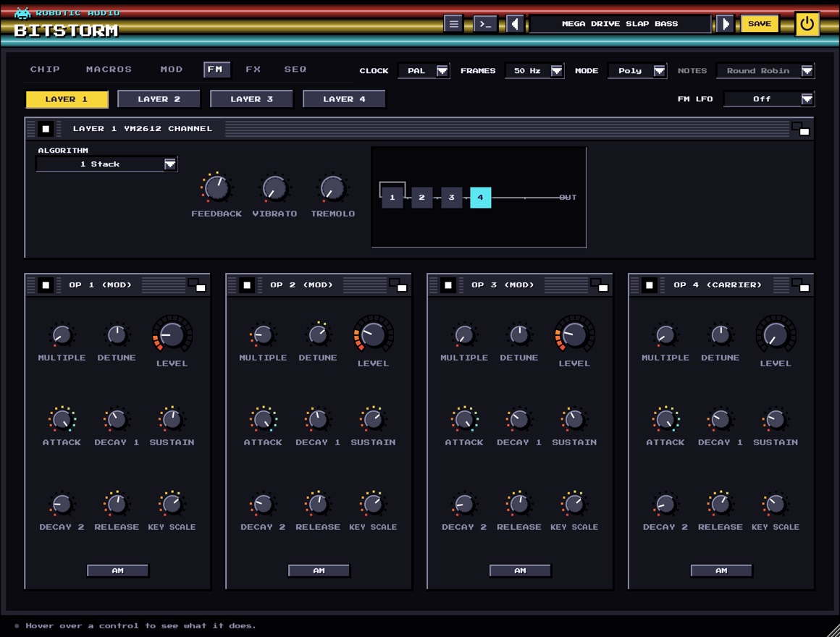
Task: Select operator 4 block in algorithm diagram
Action: 481,198
